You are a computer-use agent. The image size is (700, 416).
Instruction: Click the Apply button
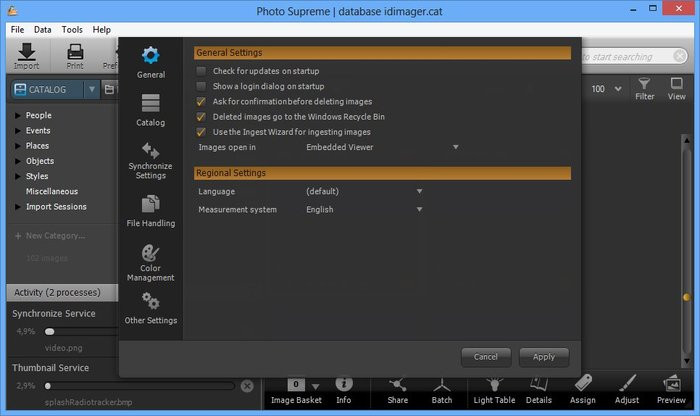[543, 356]
